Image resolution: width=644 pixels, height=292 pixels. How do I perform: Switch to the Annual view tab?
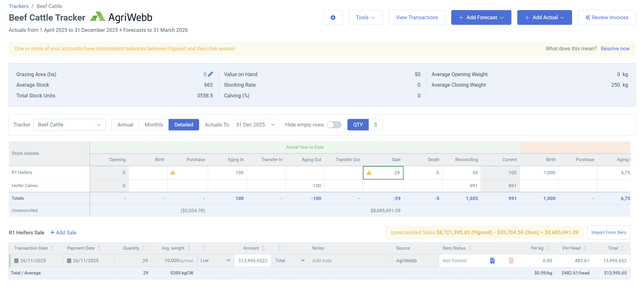pos(125,124)
